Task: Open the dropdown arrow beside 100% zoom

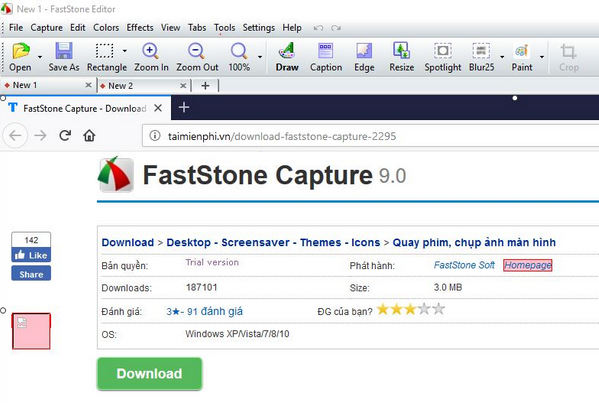Action: [260, 57]
